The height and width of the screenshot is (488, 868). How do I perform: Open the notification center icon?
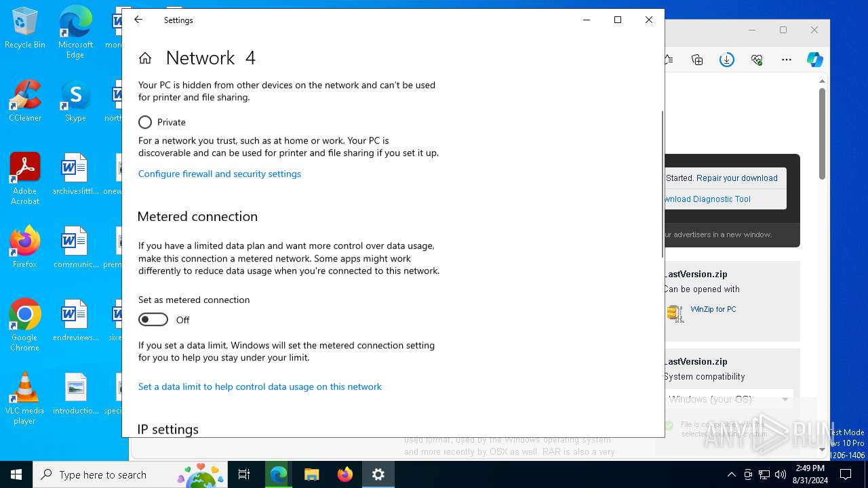846,474
